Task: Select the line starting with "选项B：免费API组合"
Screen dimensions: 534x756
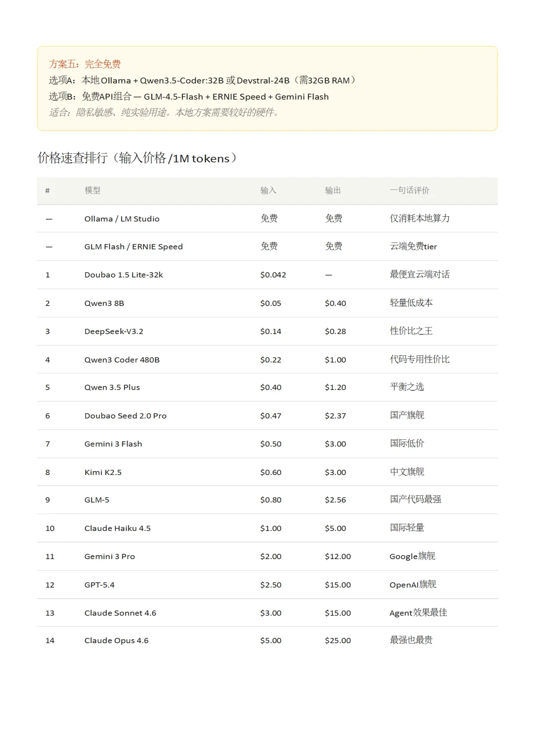Action: [188, 96]
